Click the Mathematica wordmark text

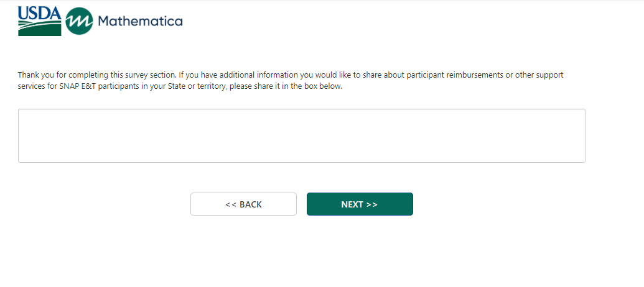pyautogui.click(x=140, y=22)
